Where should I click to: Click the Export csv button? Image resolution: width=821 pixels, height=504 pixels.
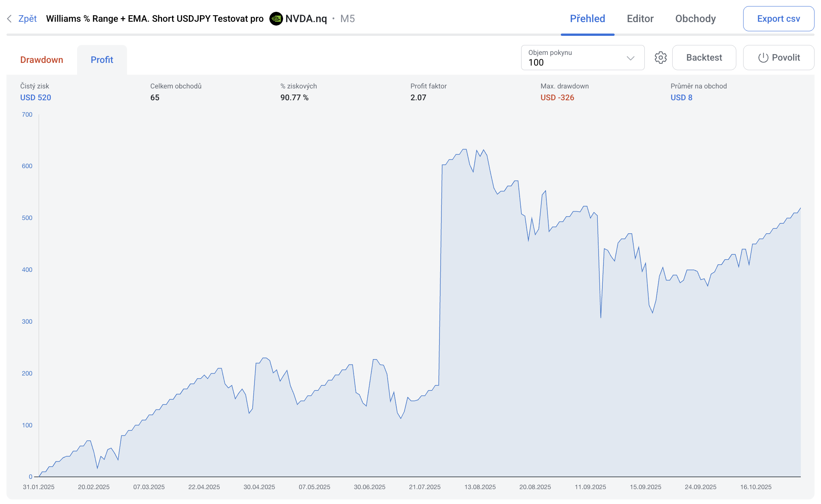click(778, 19)
